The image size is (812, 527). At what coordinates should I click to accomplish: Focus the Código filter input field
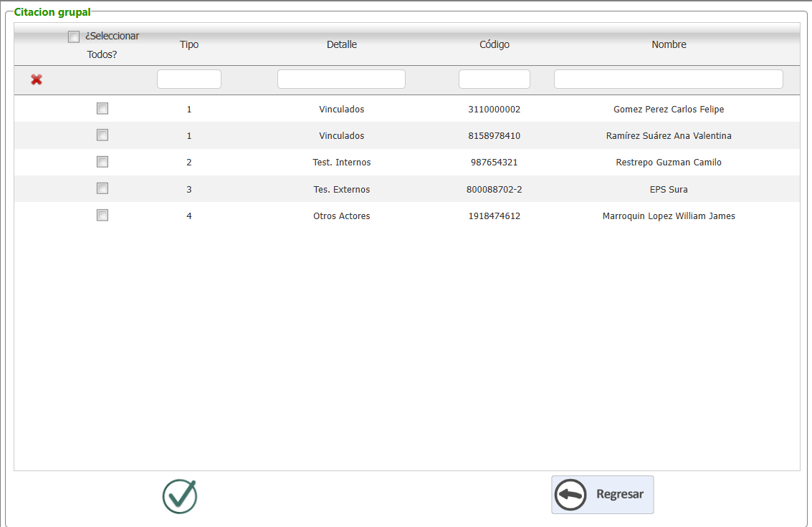494,79
